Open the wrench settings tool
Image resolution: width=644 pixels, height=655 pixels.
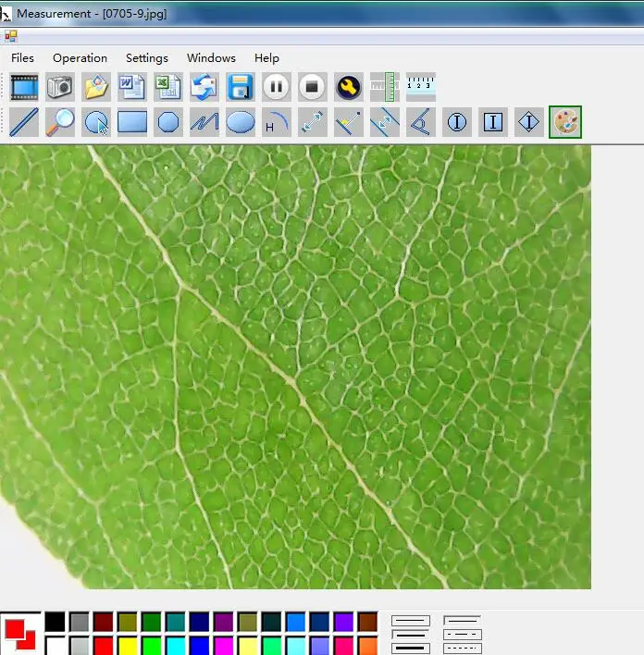(x=348, y=88)
